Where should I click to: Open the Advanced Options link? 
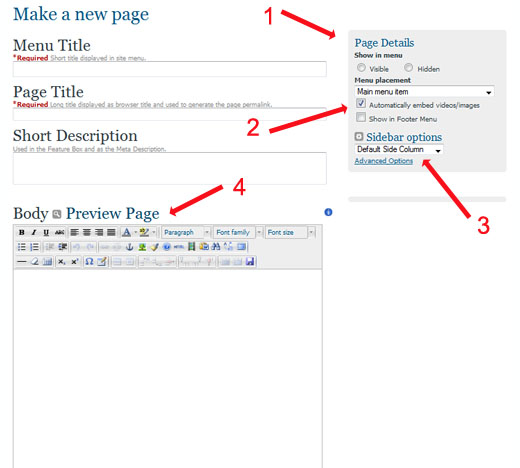pyautogui.click(x=384, y=161)
